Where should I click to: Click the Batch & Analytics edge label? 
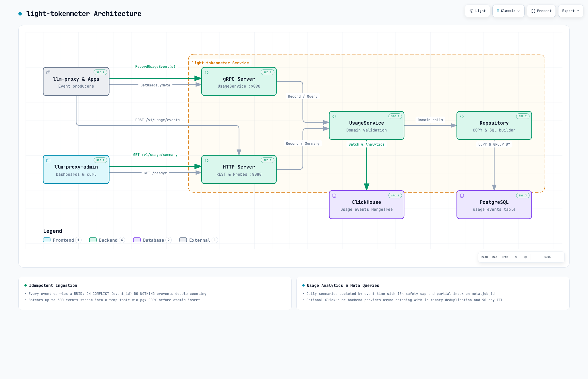click(x=367, y=144)
